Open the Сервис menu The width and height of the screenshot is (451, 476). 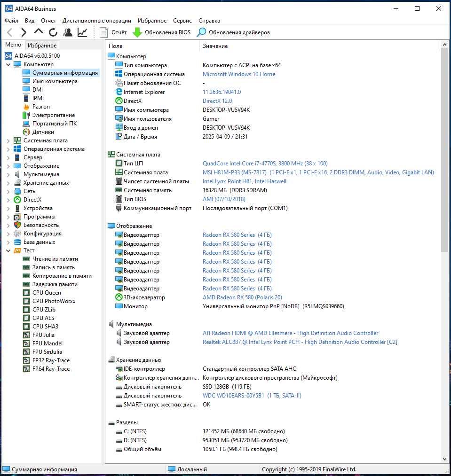tap(182, 21)
